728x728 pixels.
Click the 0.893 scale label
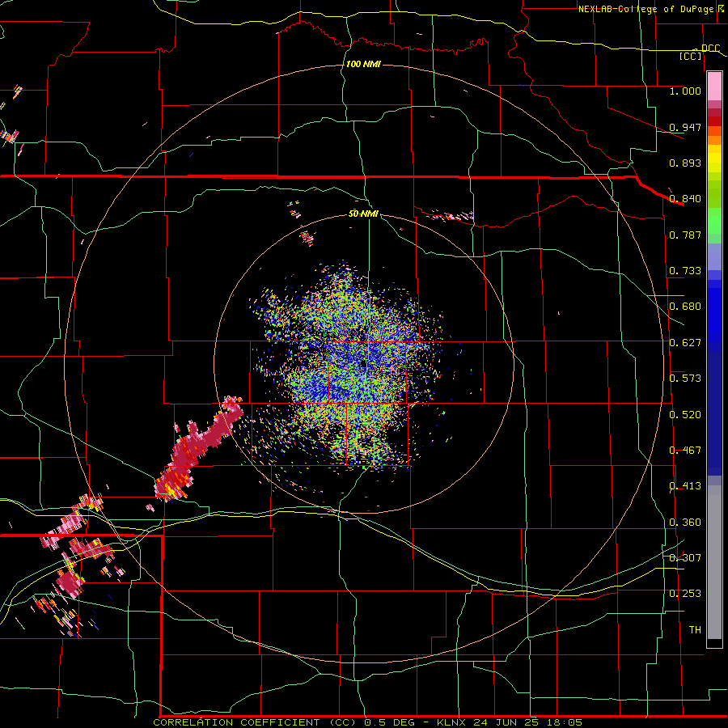coord(685,163)
